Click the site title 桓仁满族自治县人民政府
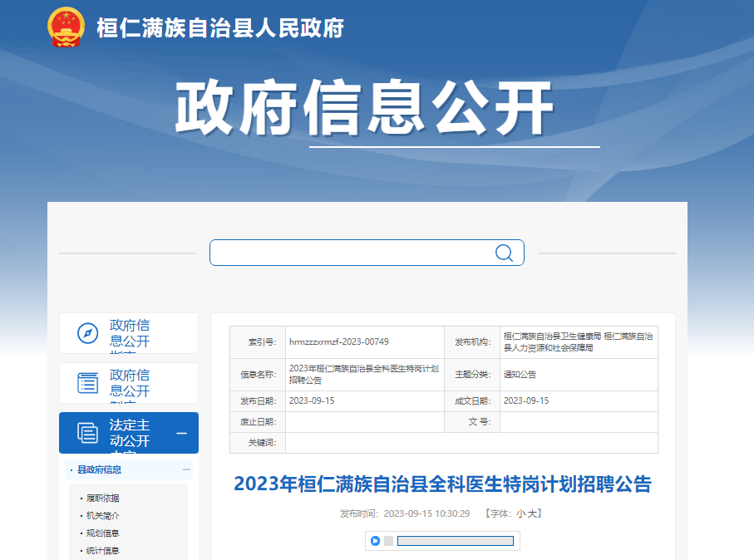This screenshot has height=560, width=754. pos(219,27)
